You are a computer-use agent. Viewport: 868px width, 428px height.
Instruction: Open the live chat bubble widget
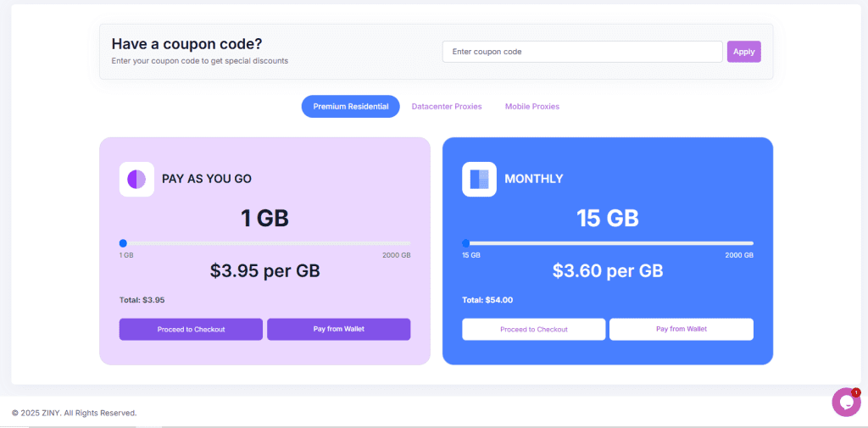pyautogui.click(x=846, y=402)
